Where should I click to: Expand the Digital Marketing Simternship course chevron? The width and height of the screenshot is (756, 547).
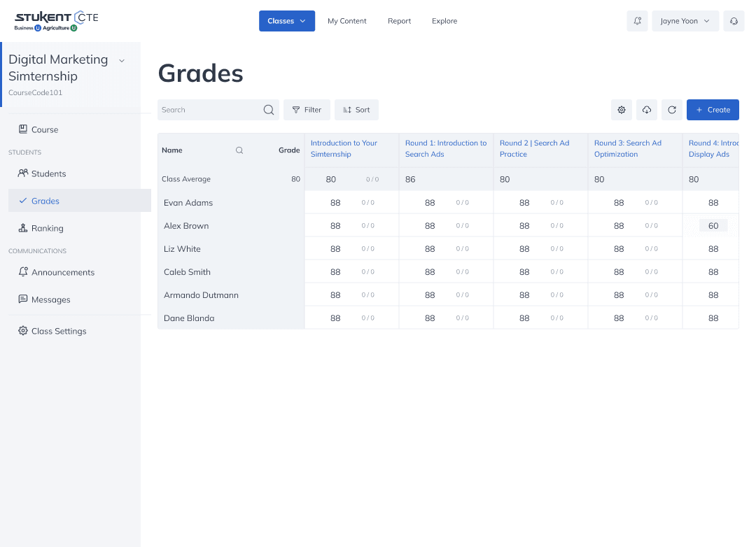(122, 61)
